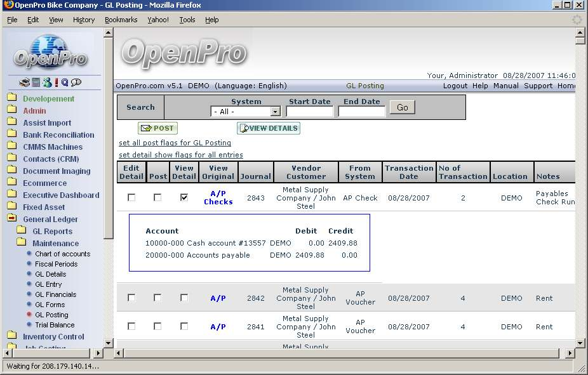Image resolution: width=588 pixels, height=375 pixels.
Task: Open the calculator icon in the sidebar
Action: pos(36,82)
